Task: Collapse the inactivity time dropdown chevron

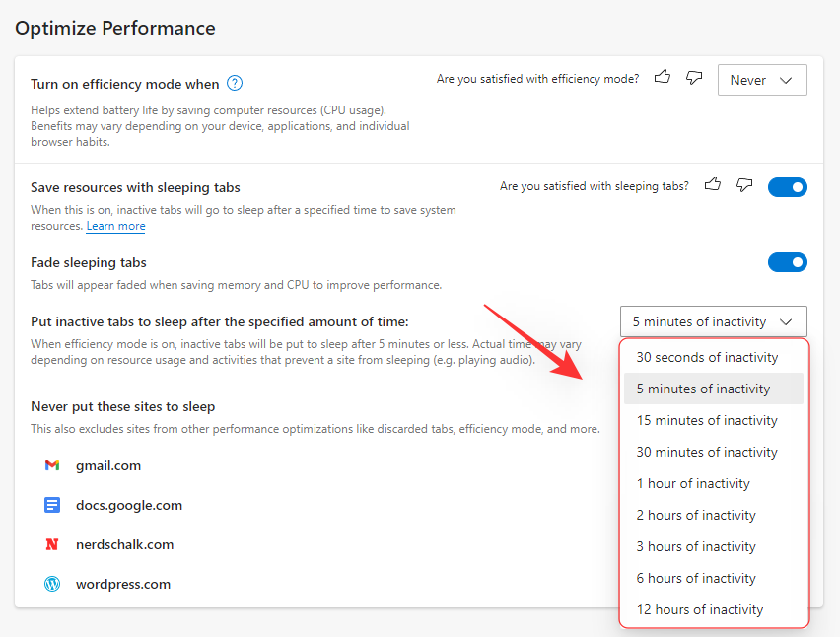Action: click(786, 321)
